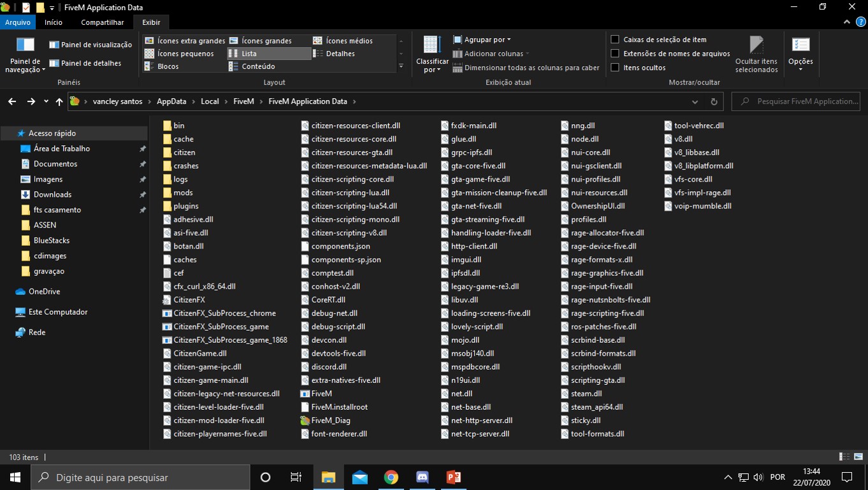Go forward with the right arrow
868x490 pixels.
pos(31,101)
